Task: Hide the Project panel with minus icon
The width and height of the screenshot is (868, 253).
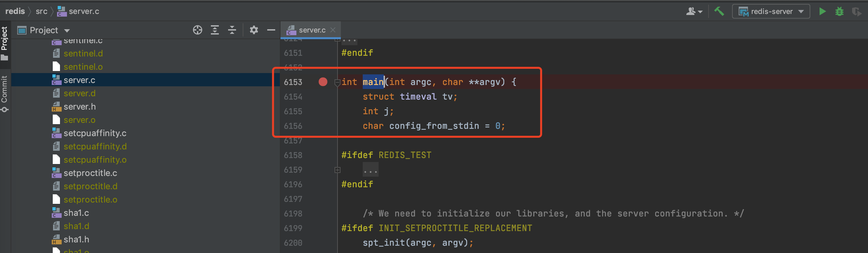Action: (x=271, y=30)
